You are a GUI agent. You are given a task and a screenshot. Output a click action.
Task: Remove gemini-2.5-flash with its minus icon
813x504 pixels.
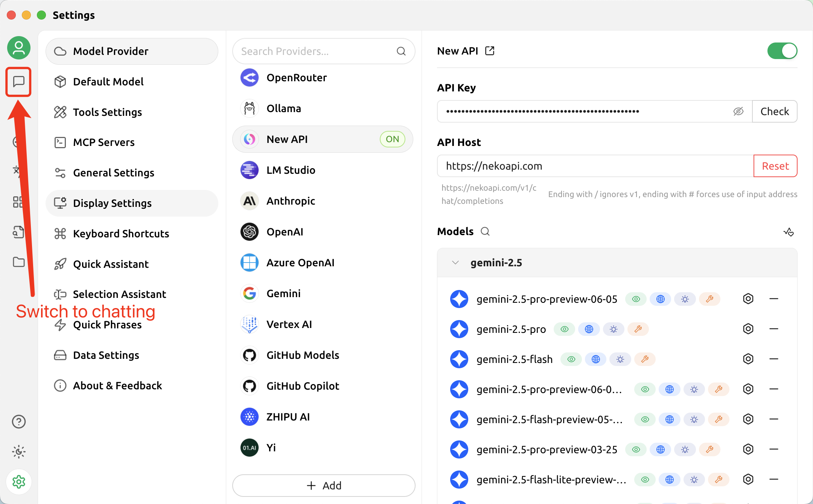[773, 359]
